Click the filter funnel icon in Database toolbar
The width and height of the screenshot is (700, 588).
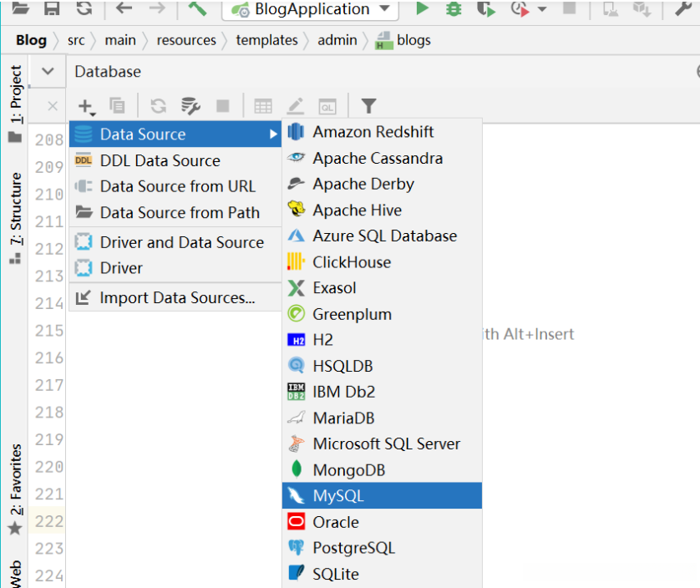click(x=368, y=106)
